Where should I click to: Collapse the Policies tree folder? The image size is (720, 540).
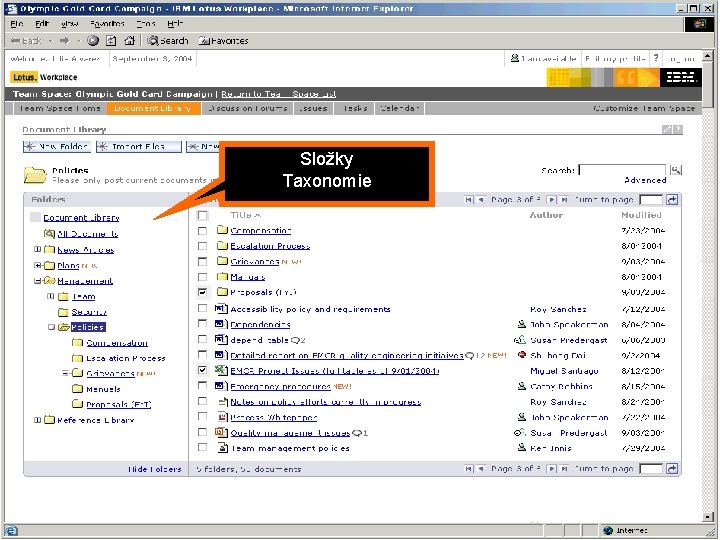coord(51,327)
